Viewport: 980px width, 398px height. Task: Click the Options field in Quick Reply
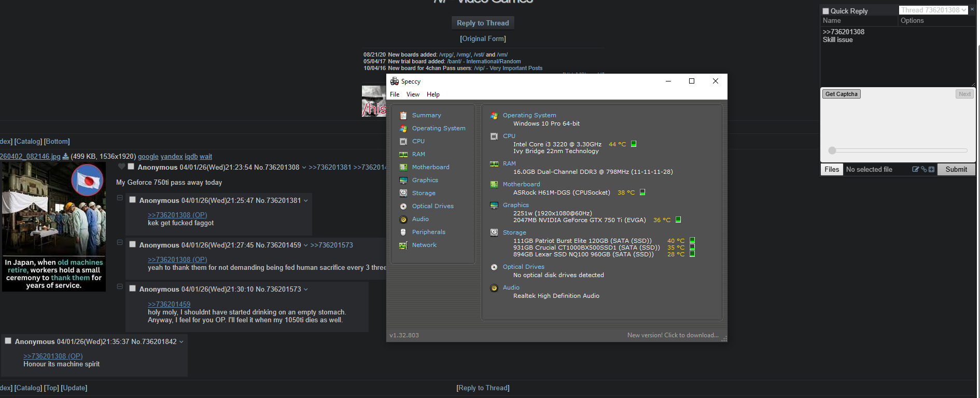coord(936,21)
